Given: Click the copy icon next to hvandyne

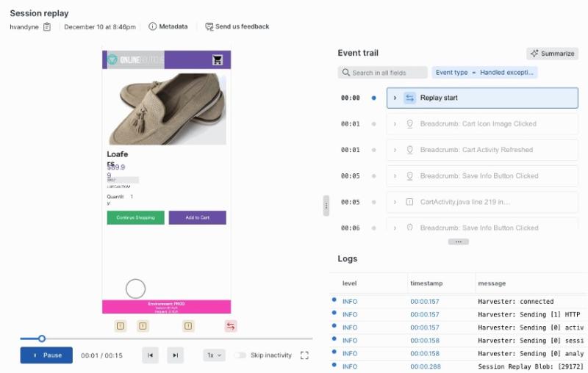Looking at the screenshot, I should click(47, 27).
